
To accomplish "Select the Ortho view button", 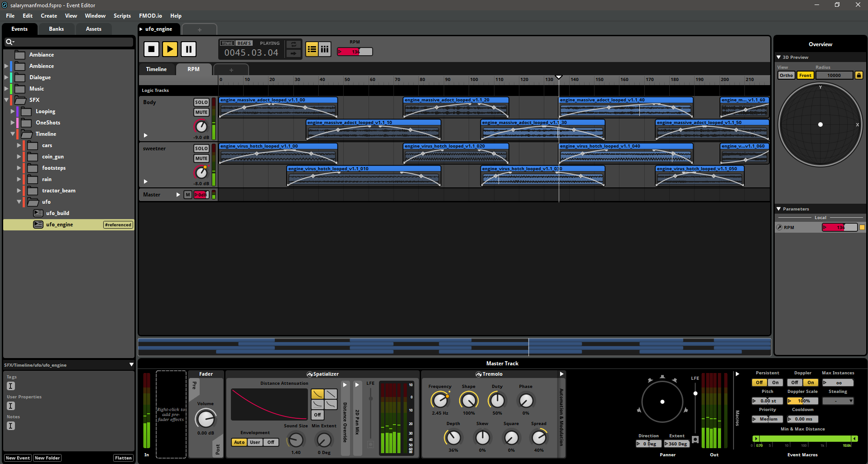I will click(x=786, y=76).
